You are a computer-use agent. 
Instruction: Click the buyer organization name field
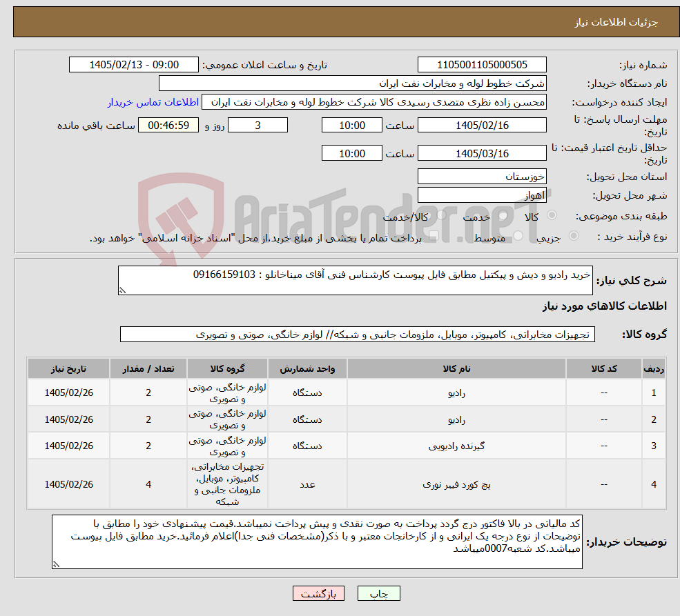tap(353, 83)
